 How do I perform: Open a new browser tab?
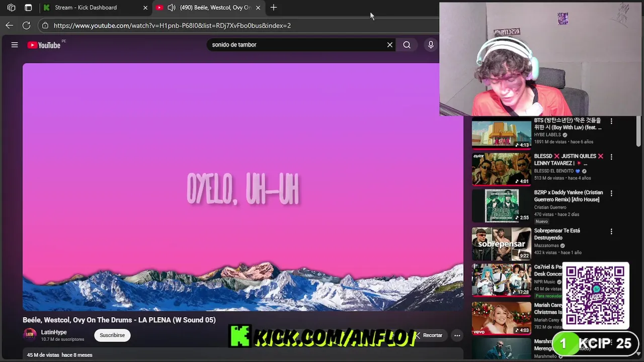coord(273,8)
